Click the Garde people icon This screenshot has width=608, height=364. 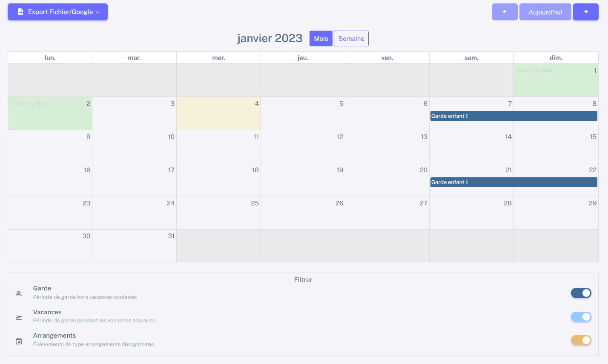click(19, 293)
